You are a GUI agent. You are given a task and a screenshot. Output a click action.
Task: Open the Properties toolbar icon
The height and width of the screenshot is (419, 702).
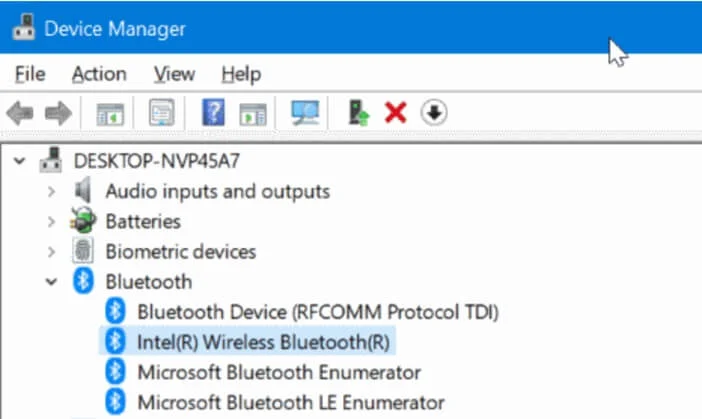pyautogui.click(x=160, y=113)
